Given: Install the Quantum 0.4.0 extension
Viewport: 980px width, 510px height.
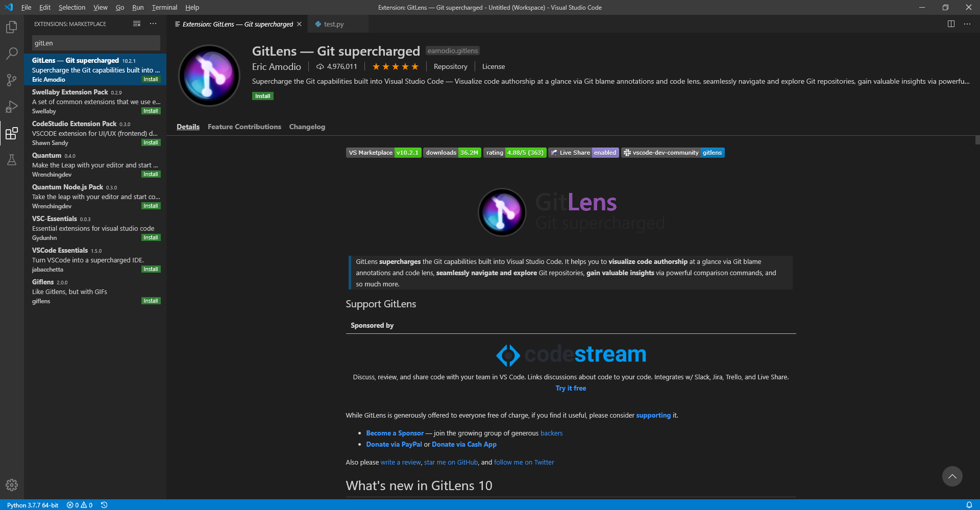Looking at the screenshot, I should [151, 174].
